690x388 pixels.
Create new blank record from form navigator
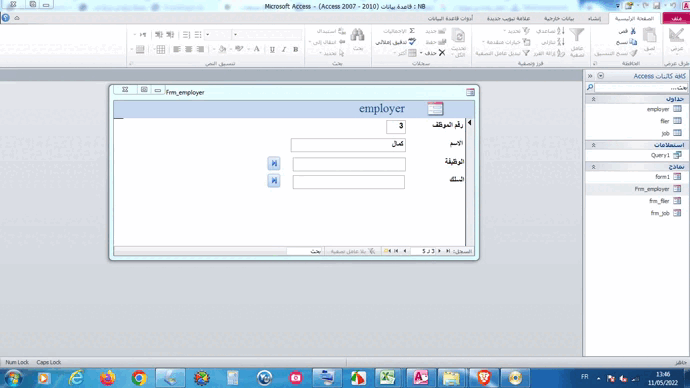click(387, 251)
